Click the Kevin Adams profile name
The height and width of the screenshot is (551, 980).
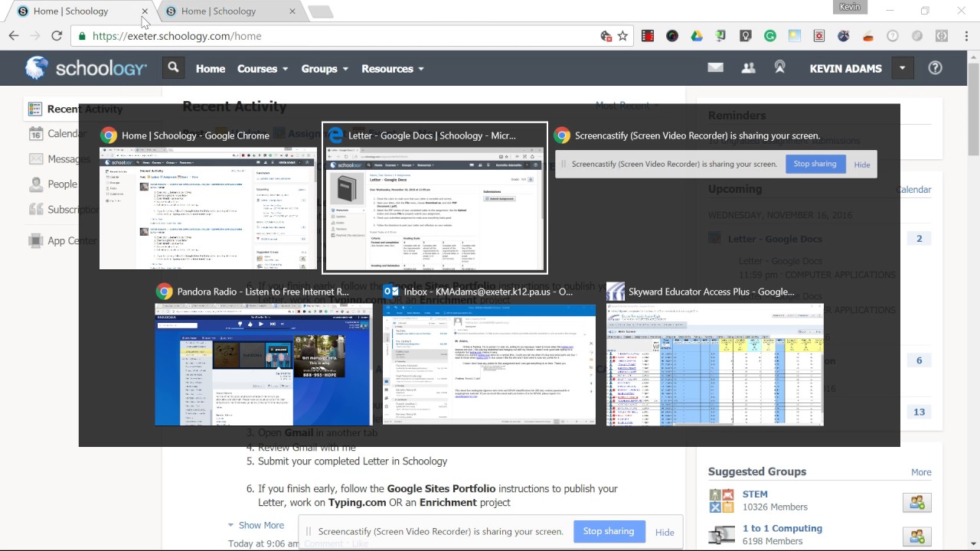[845, 68]
